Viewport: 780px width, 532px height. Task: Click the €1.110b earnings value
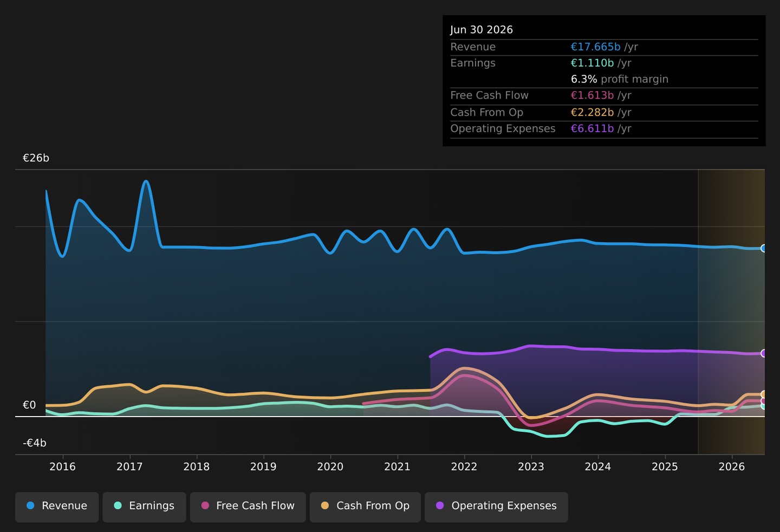point(592,63)
